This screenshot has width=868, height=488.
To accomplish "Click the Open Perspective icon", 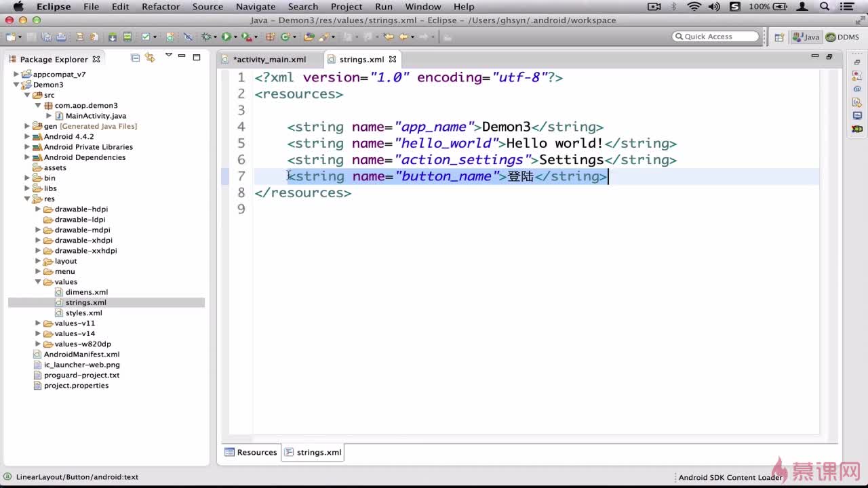I will pyautogui.click(x=779, y=37).
